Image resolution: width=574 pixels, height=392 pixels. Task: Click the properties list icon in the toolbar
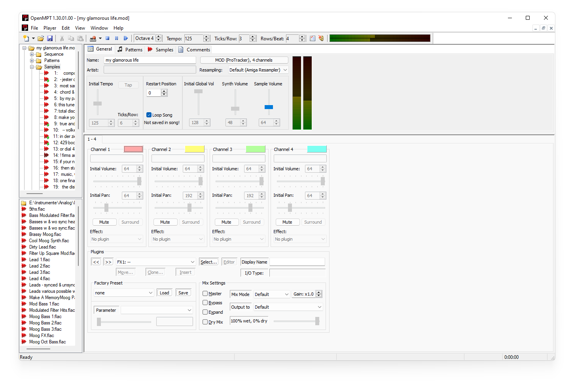pyautogui.click(x=313, y=38)
